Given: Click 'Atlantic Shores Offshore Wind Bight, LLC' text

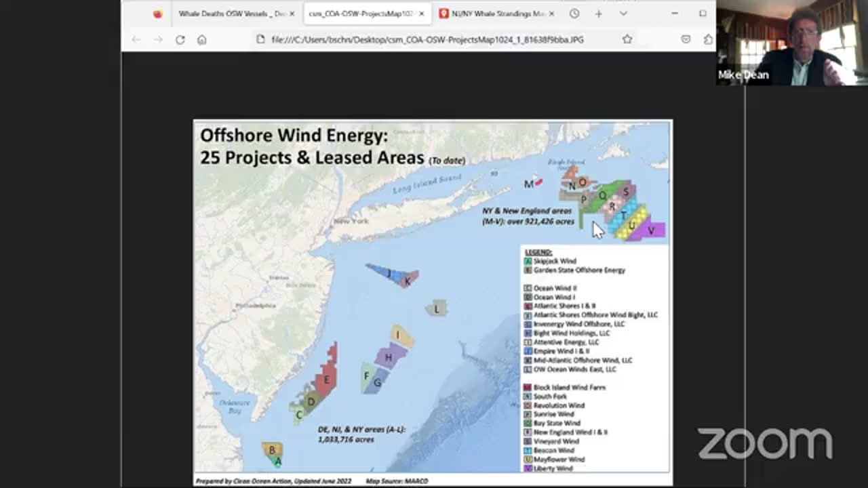Looking at the screenshot, I should (595, 314).
